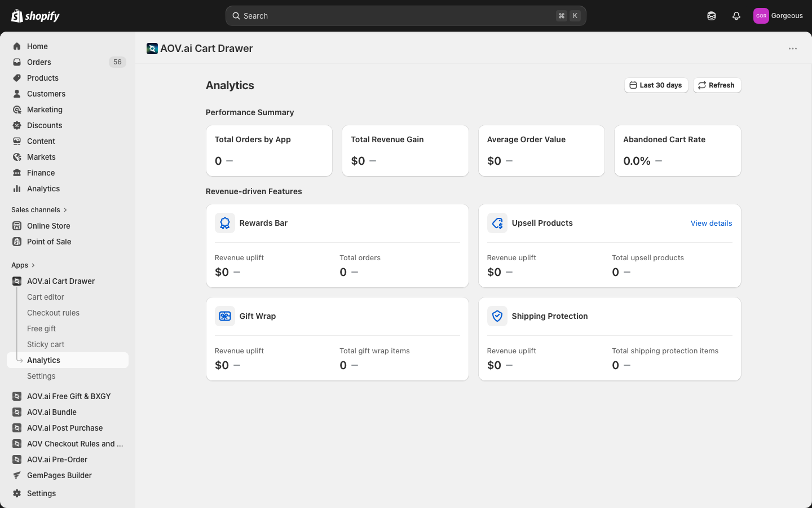Click the Markets globe icon
812x508 pixels.
(x=17, y=157)
